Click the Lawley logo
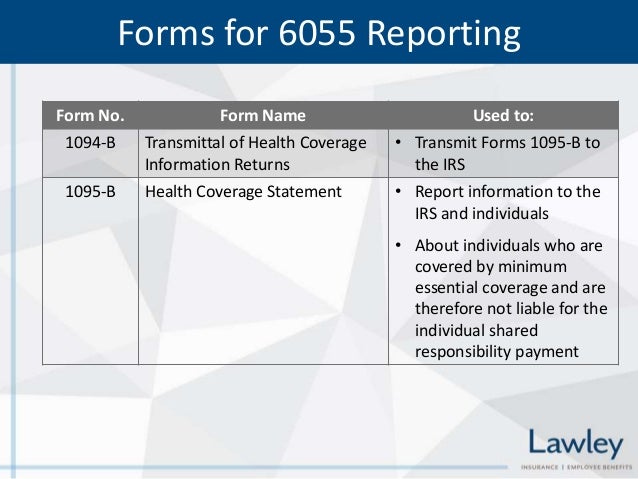Screen dimensions: 638x479 click(x=576, y=444)
